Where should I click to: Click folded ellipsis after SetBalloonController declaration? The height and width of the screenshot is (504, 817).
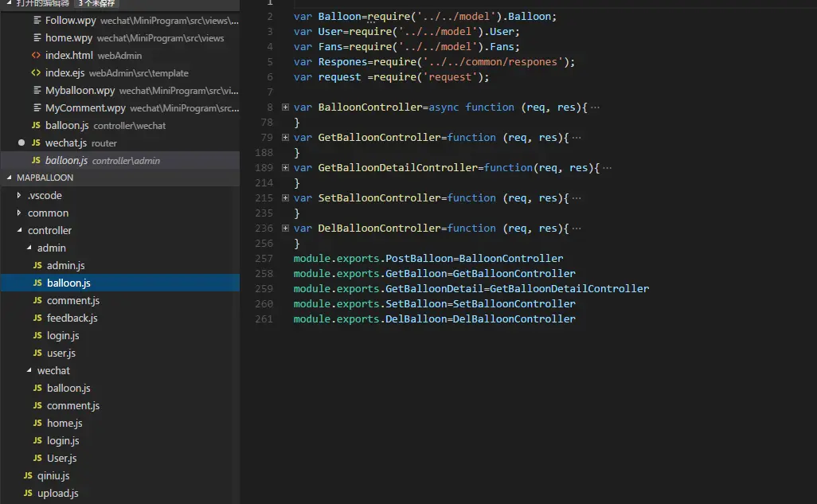577,198
